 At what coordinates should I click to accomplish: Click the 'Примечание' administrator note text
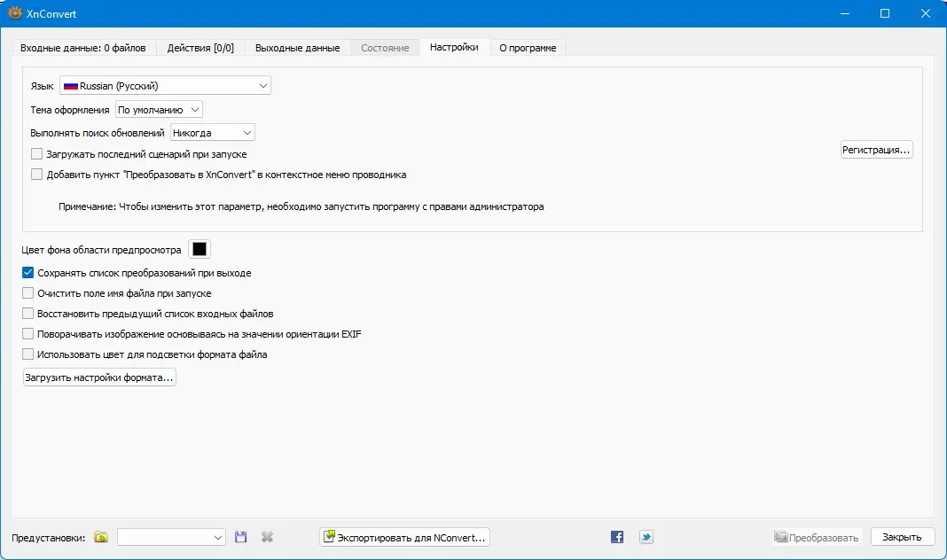tap(301, 206)
